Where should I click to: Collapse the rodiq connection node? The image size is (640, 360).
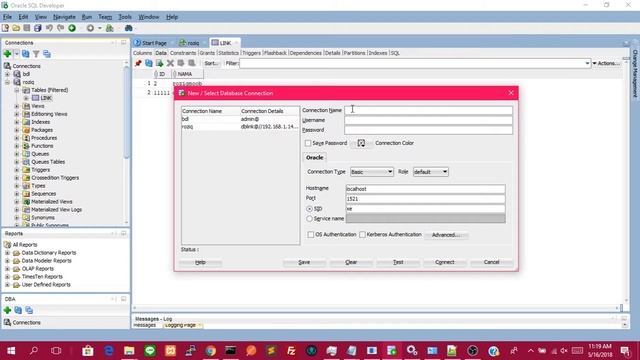click(x=7, y=82)
